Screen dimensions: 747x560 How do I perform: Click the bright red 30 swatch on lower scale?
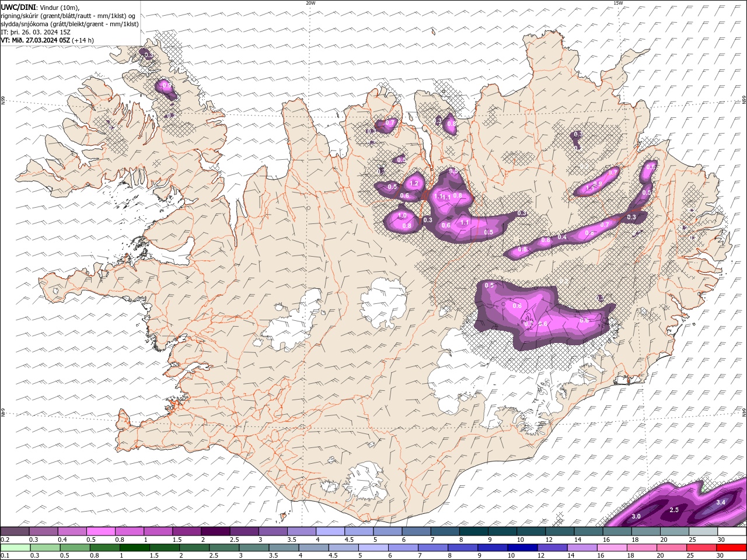pyautogui.click(x=731, y=548)
